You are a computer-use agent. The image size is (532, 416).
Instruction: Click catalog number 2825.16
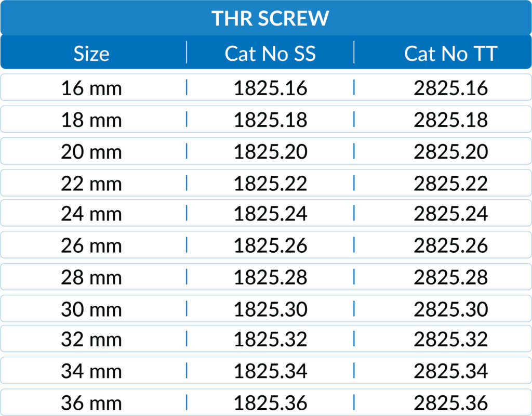(450, 88)
